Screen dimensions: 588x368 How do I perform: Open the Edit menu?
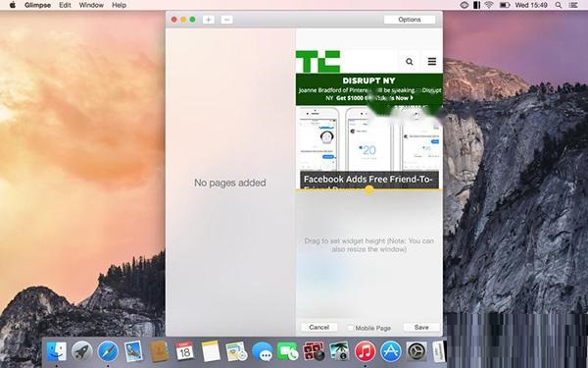pyautogui.click(x=65, y=5)
